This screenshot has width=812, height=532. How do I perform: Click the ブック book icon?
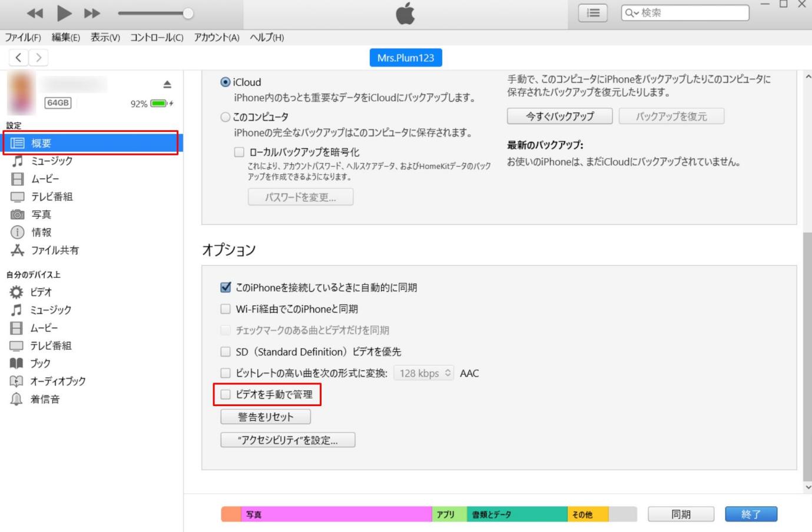[16, 363]
